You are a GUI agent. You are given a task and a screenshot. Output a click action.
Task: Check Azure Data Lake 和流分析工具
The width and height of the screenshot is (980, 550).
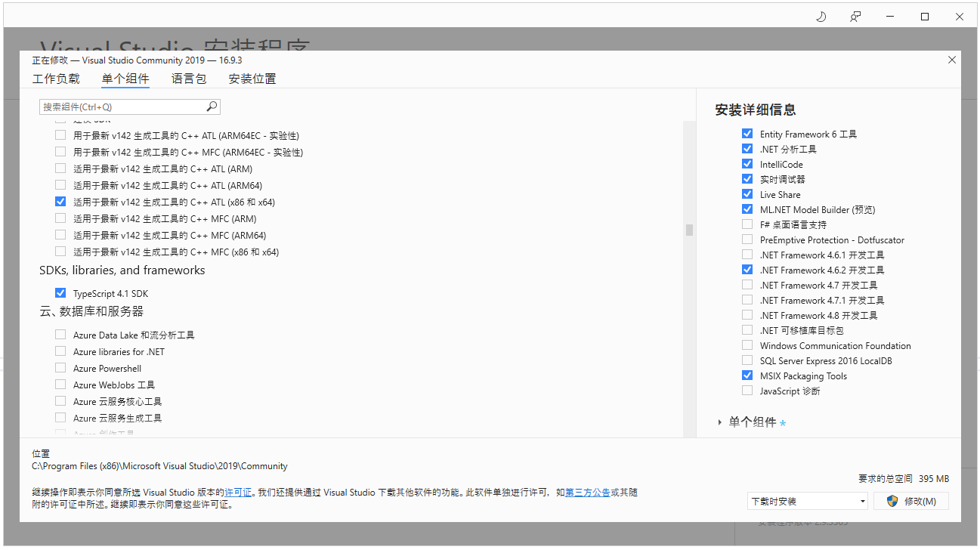[x=60, y=335]
